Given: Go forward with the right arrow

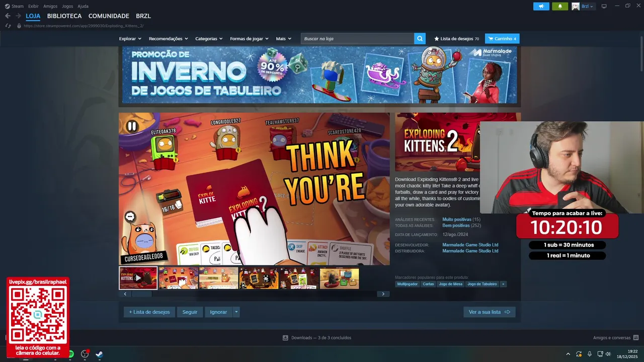Looking at the screenshot, I should (x=18, y=16).
